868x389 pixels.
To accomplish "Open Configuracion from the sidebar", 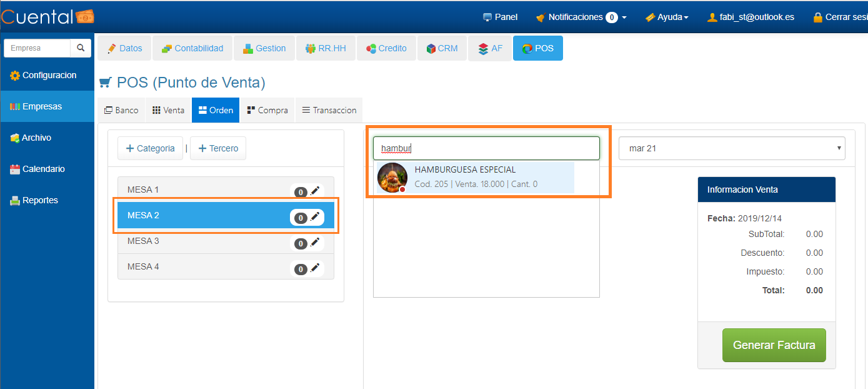I will point(47,75).
